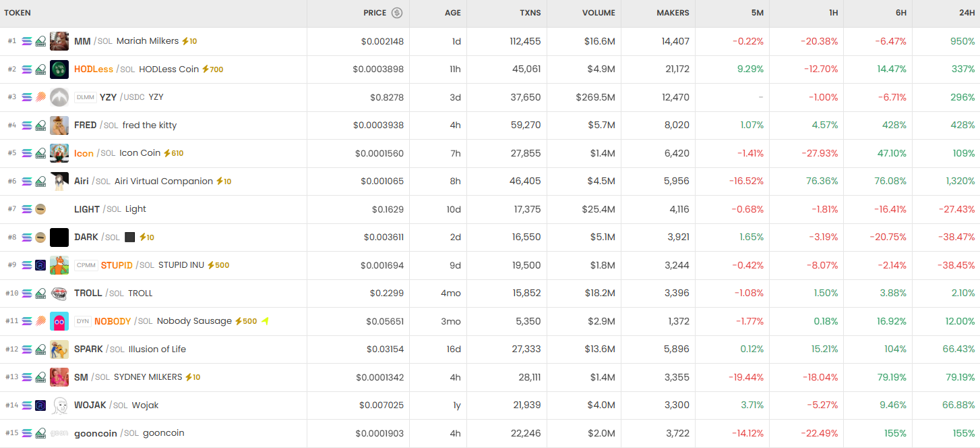
Task: Open the Icon Coin token avatar
Action: pyautogui.click(x=59, y=153)
